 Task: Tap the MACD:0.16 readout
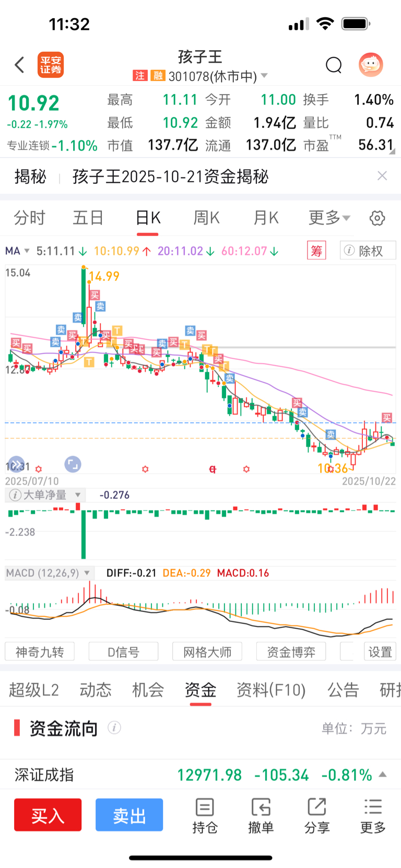(243, 573)
